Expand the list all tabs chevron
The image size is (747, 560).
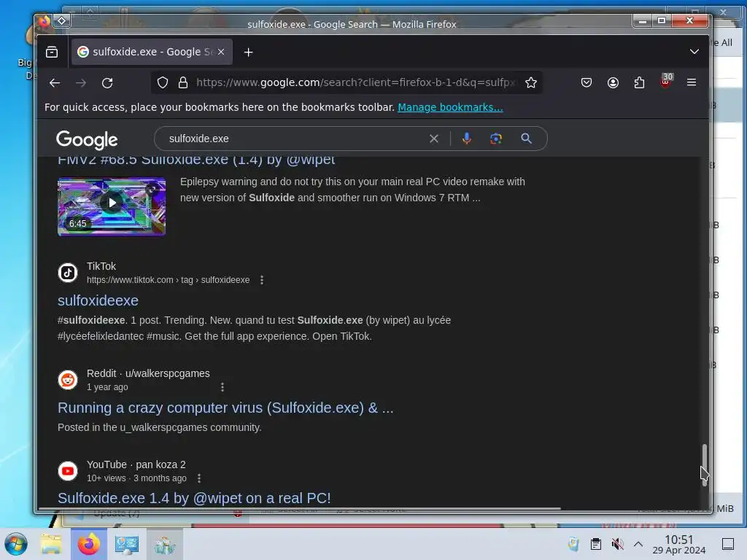point(694,52)
